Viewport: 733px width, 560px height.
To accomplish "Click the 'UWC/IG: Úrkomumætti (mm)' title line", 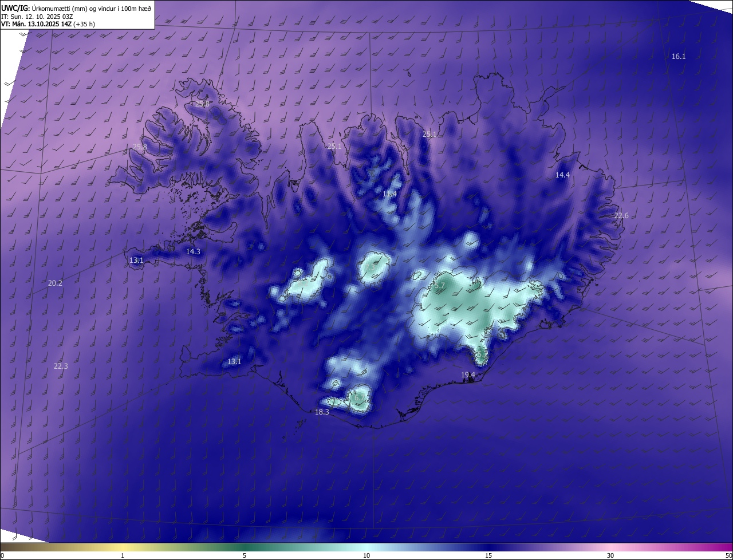I will tap(77, 7).
